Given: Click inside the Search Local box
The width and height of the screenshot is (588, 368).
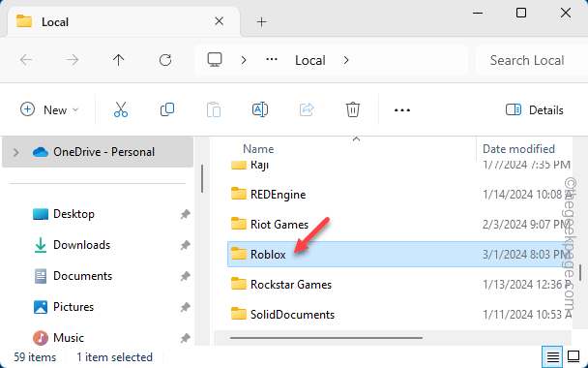Looking at the screenshot, I should [x=532, y=60].
